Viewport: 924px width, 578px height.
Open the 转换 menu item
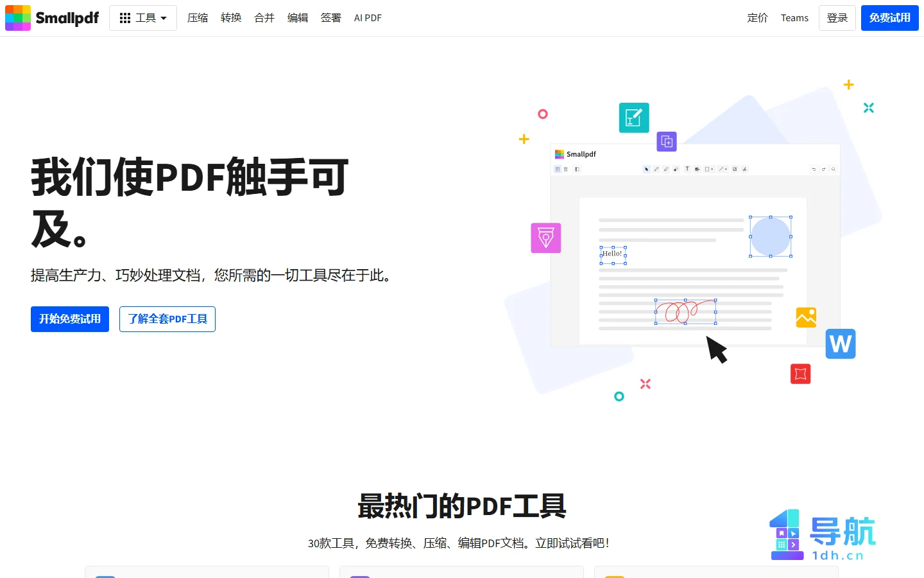231,18
